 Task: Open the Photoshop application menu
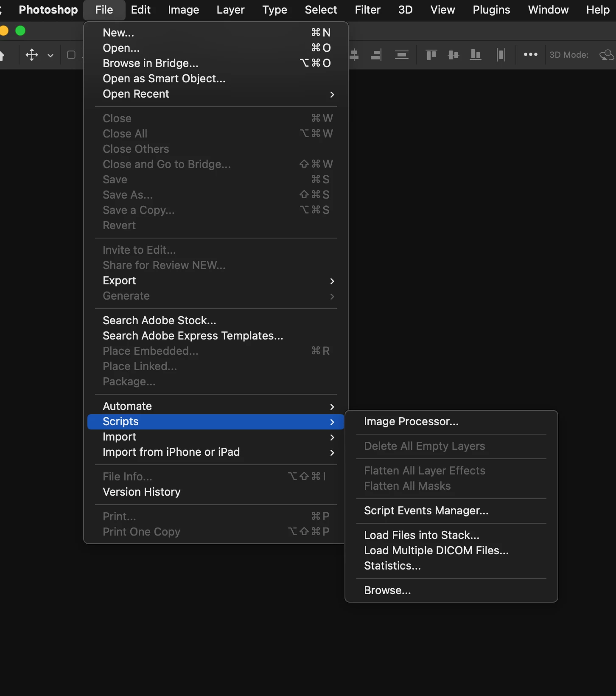coord(48,10)
